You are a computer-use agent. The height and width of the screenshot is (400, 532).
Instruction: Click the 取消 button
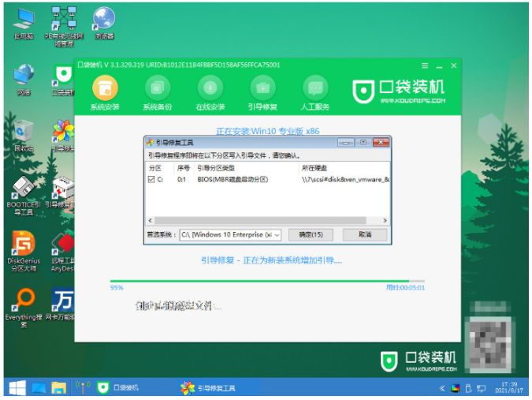point(364,235)
